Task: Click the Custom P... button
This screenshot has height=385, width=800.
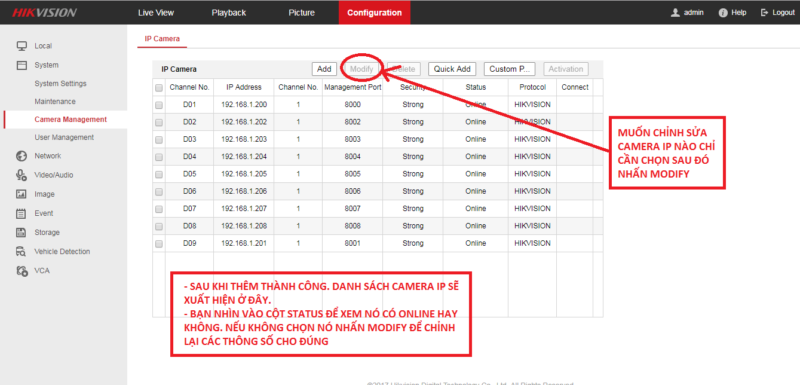Action: pyautogui.click(x=509, y=69)
